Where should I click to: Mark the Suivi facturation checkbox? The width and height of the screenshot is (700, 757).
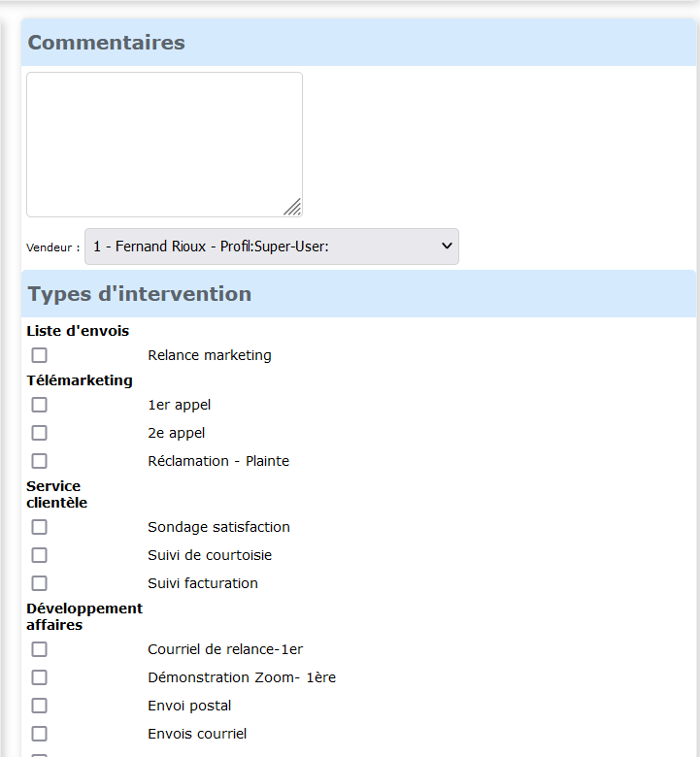coord(39,583)
